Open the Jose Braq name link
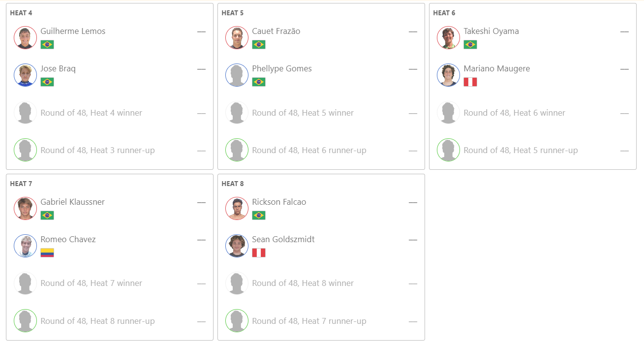 [58, 68]
